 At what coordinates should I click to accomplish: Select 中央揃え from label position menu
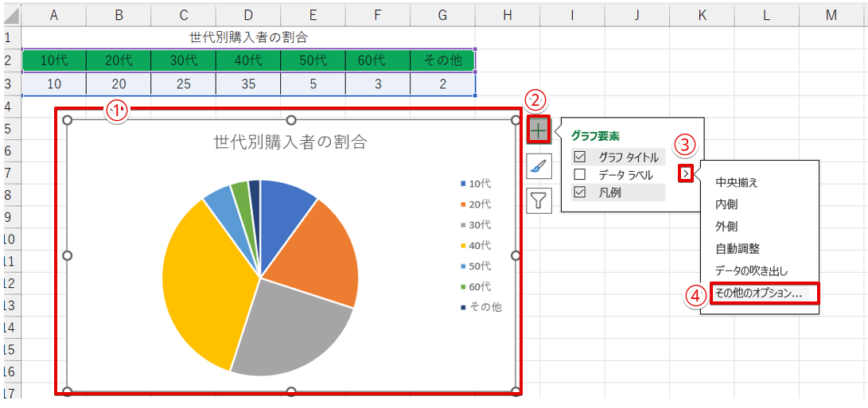pyautogui.click(x=737, y=182)
